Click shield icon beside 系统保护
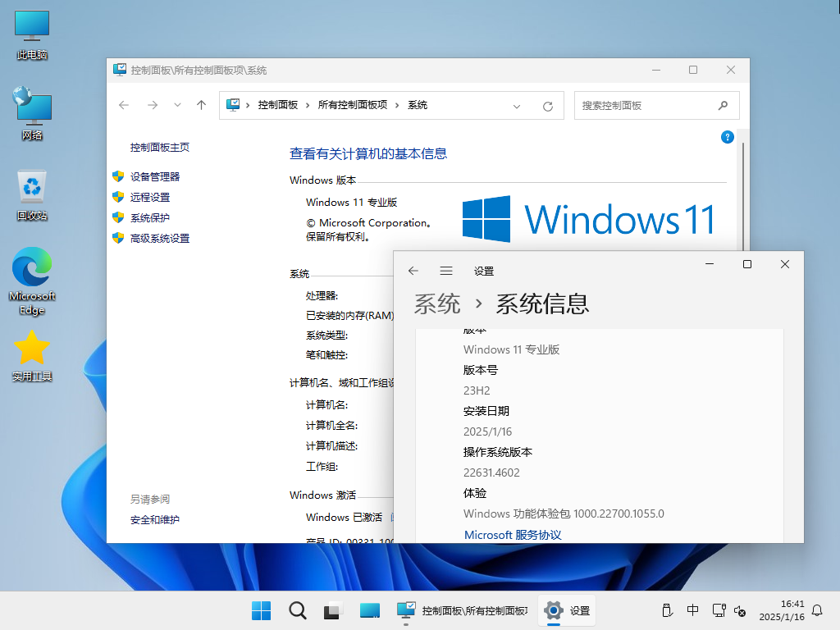Viewport: 840px width, 630px height. coord(118,217)
